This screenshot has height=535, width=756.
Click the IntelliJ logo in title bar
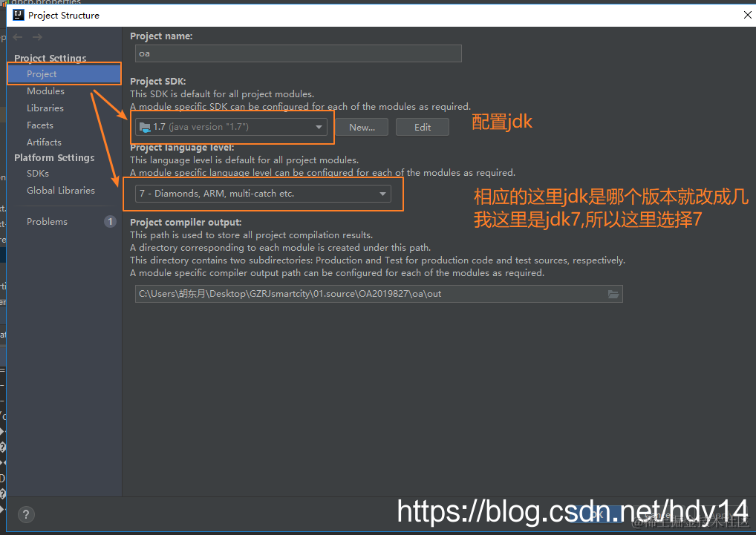(x=19, y=15)
